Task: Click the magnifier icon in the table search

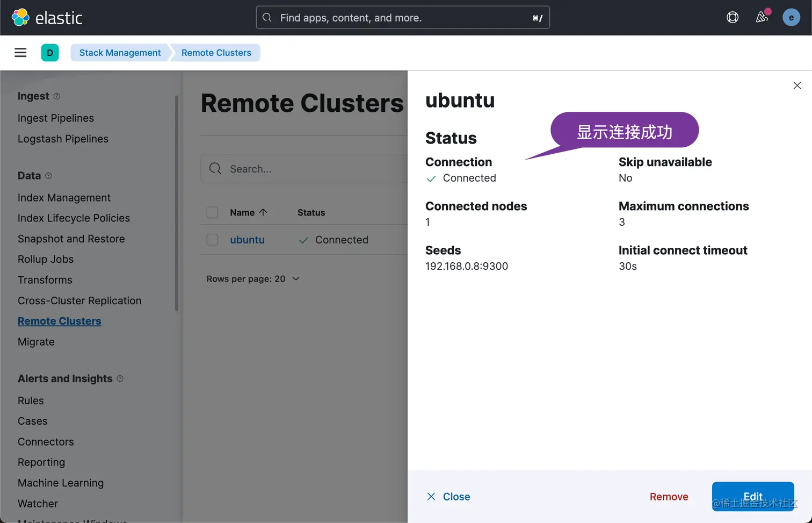Action: click(x=215, y=169)
